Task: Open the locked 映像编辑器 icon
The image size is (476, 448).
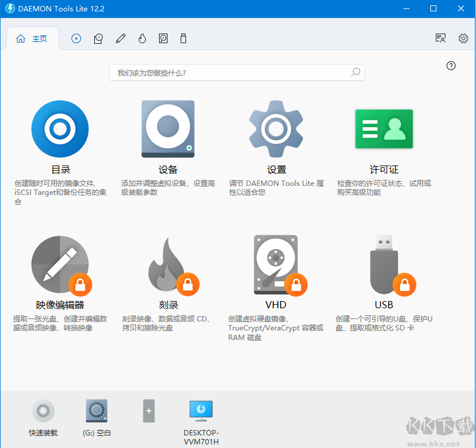Action: pos(61,265)
